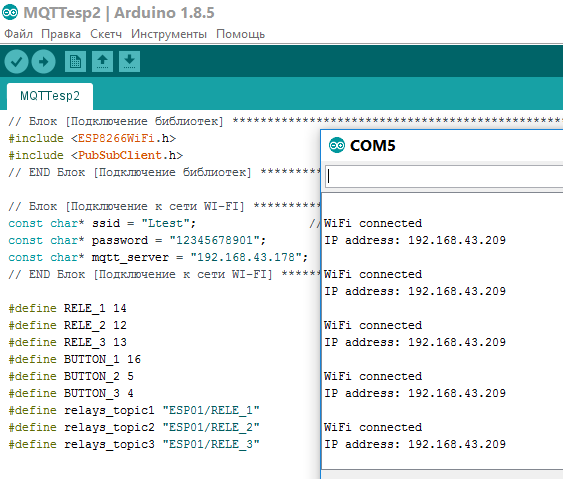Open the Правка menu
This screenshot has width=563, height=479.
point(61,34)
